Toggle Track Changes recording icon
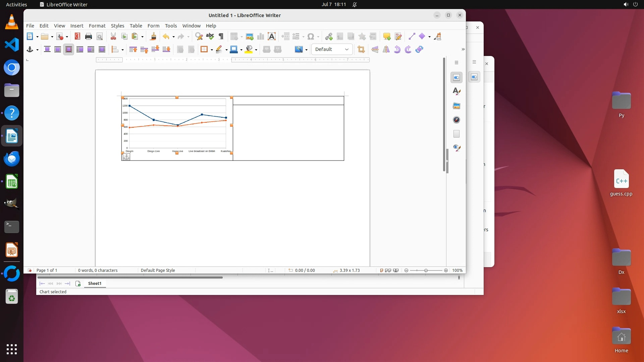The image size is (644, 362). [x=398, y=37]
